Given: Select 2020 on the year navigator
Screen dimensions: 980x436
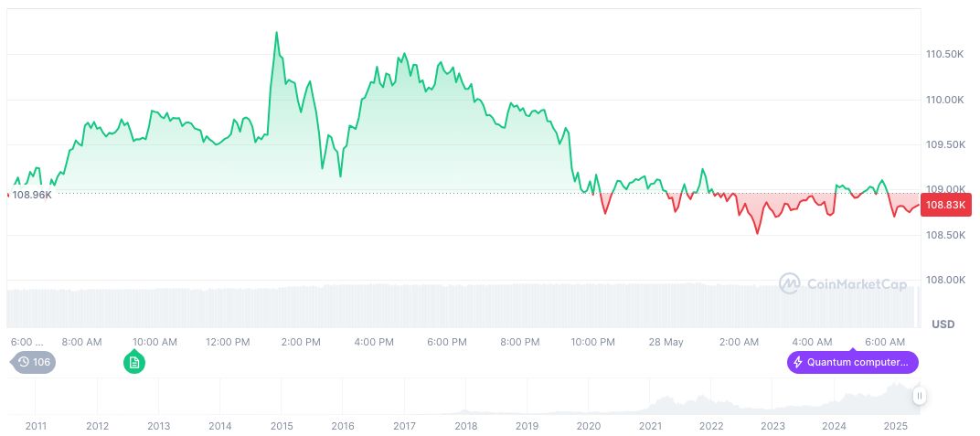Looking at the screenshot, I should click(x=589, y=426).
